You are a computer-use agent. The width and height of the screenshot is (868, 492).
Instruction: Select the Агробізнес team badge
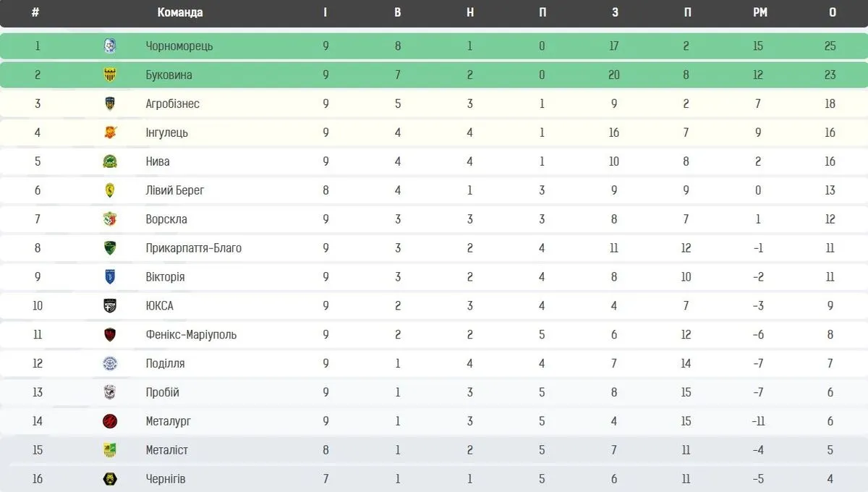[x=110, y=103]
